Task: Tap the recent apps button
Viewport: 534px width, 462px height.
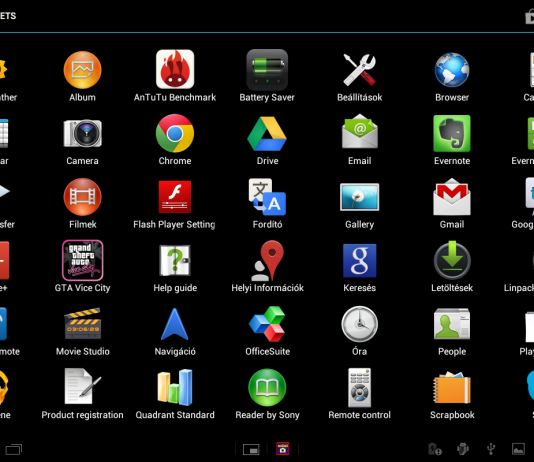Action: click(14, 449)
